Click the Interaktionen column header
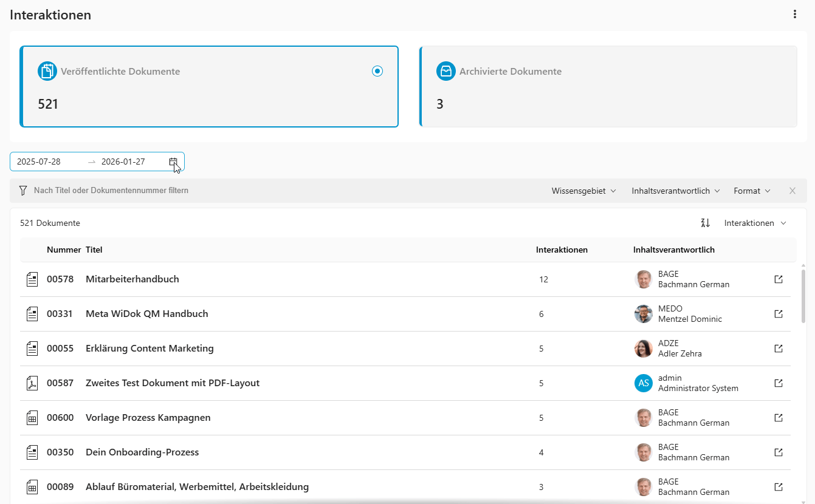This screenshot has width=815, height=504. click(x=562, y=250)
